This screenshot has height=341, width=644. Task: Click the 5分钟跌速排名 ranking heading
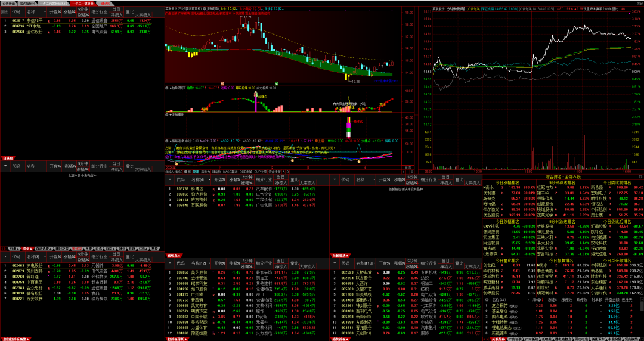click(562, 222)
